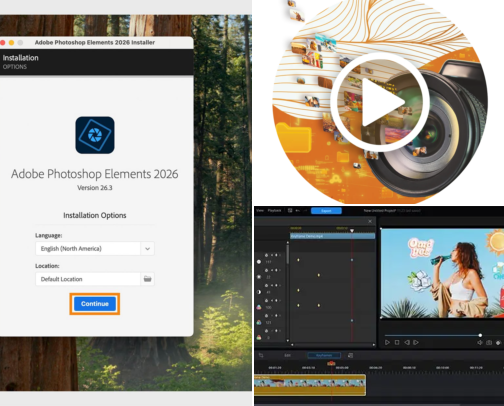Click the half-circle contrast icon at 41
504x406 pixels.
[259, 292]
